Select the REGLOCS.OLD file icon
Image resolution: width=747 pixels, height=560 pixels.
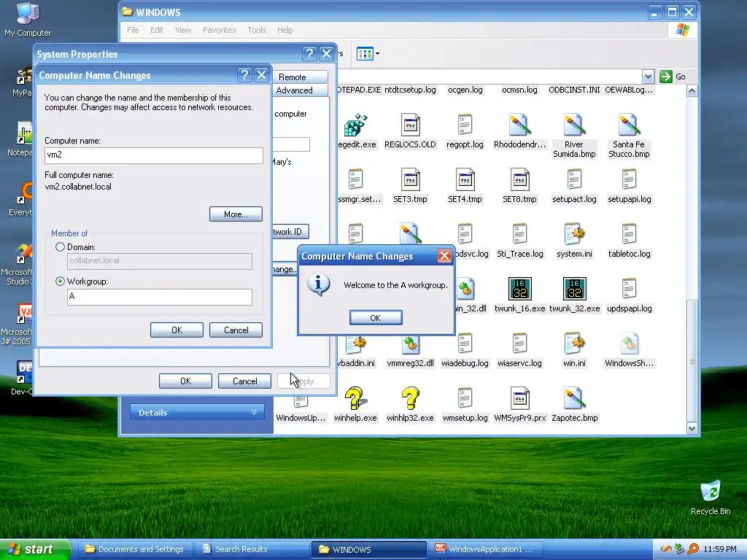(410, 125)
